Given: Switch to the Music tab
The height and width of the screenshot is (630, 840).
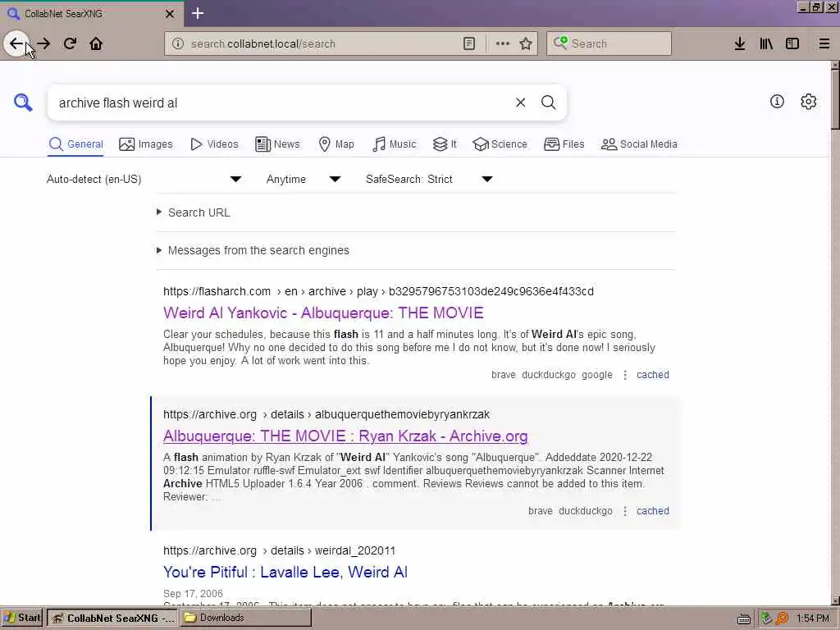Looking at the screenshot, I should [x=395, y=144].
